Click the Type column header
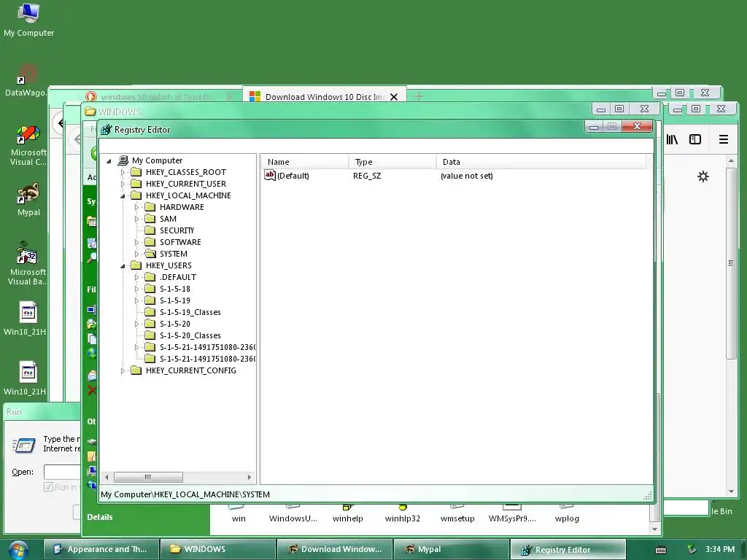This screenshot has height=560, width=747. click(392, 162)
